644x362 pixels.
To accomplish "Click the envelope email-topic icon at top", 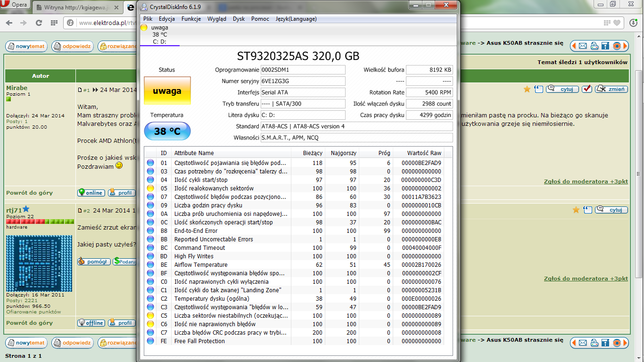I will 583,46.
